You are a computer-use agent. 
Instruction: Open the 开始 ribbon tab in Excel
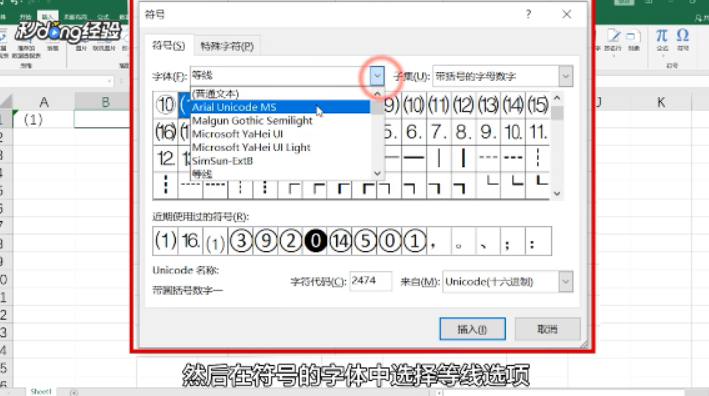[x=25, y=17]
